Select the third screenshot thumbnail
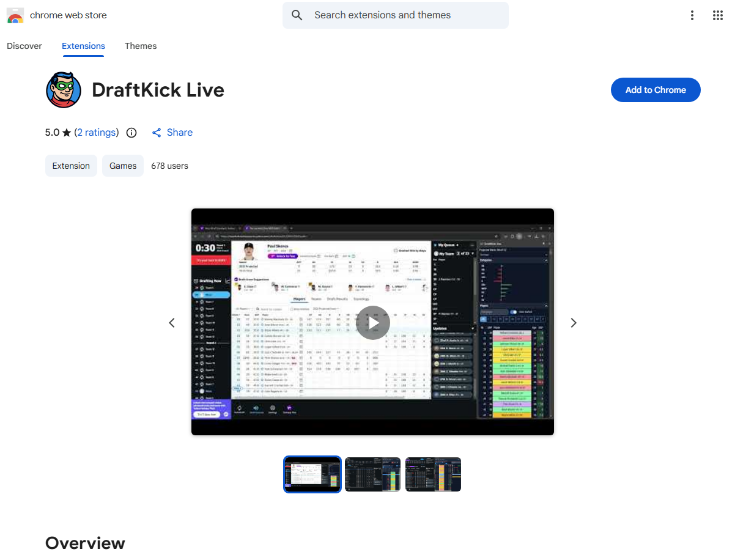Image resolution: width=732 pixels, height=560 pixels. 433,474
